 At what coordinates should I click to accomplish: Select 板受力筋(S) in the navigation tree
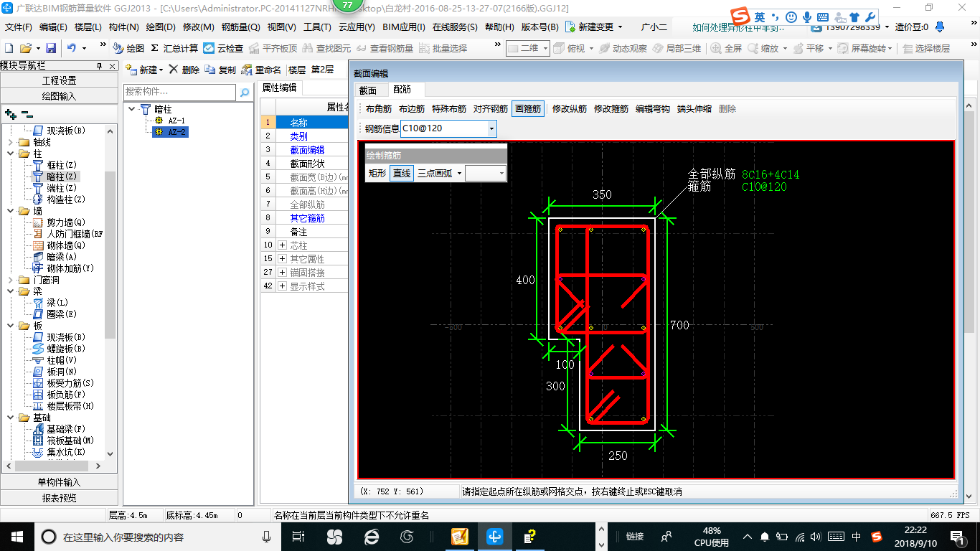click(x=63, y=383)
